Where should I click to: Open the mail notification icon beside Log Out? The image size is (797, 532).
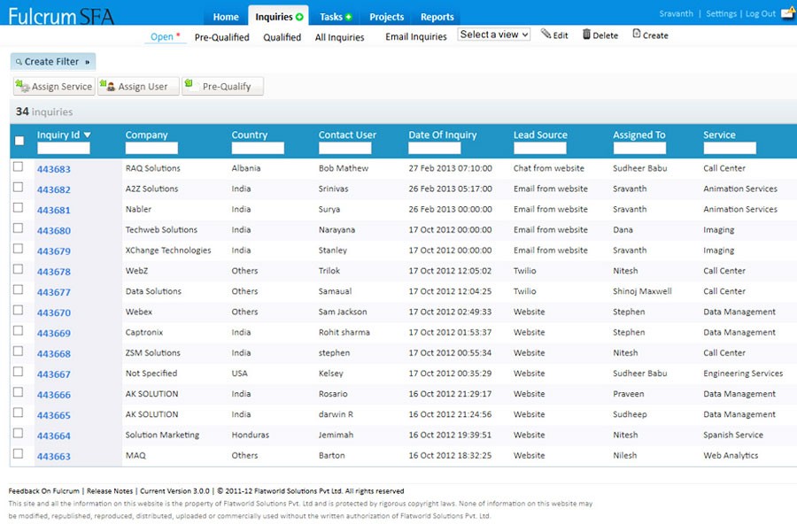pos(786,13)
